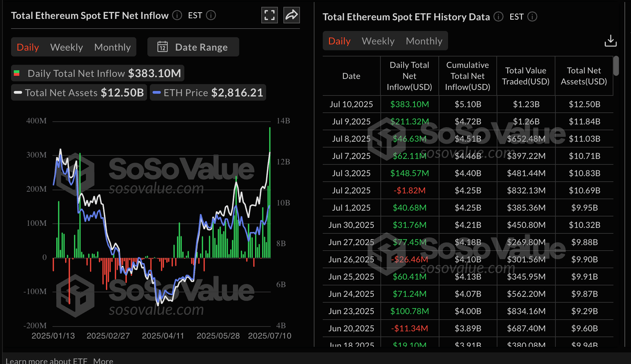Viewport: 631px width, 364px height.
Task: Click info icon next to chart EST
Action: [211, 16]
